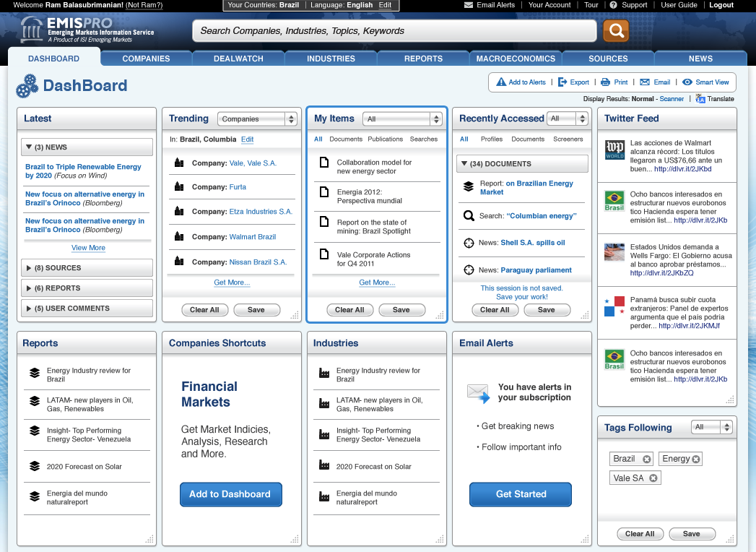Image resolution: width=756 pixels, height=552 pixels.
Task: Expand the (6) REPORTS section
Action: click(x=87, y=288)
